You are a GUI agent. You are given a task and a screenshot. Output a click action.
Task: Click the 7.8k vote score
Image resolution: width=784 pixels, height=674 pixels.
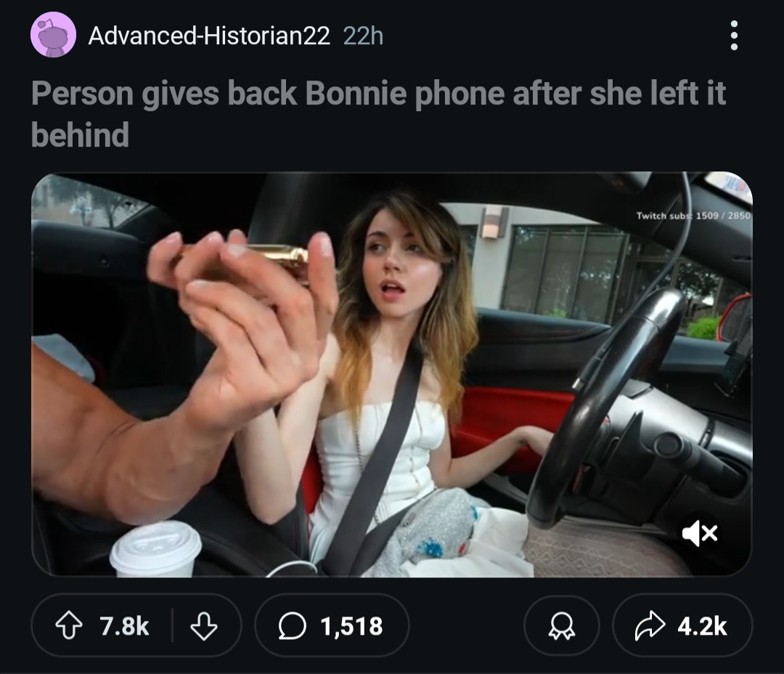pyautogui.click(x=125, y=626)
